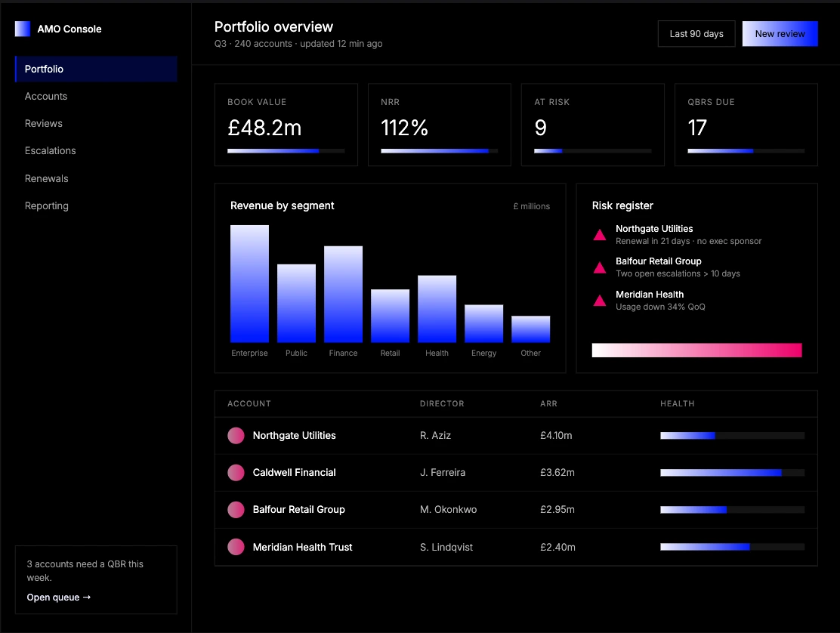Click '3 accounts need a QBR this week' notice
The height and width of the screenshot is (633, 840).
point(85,571)
